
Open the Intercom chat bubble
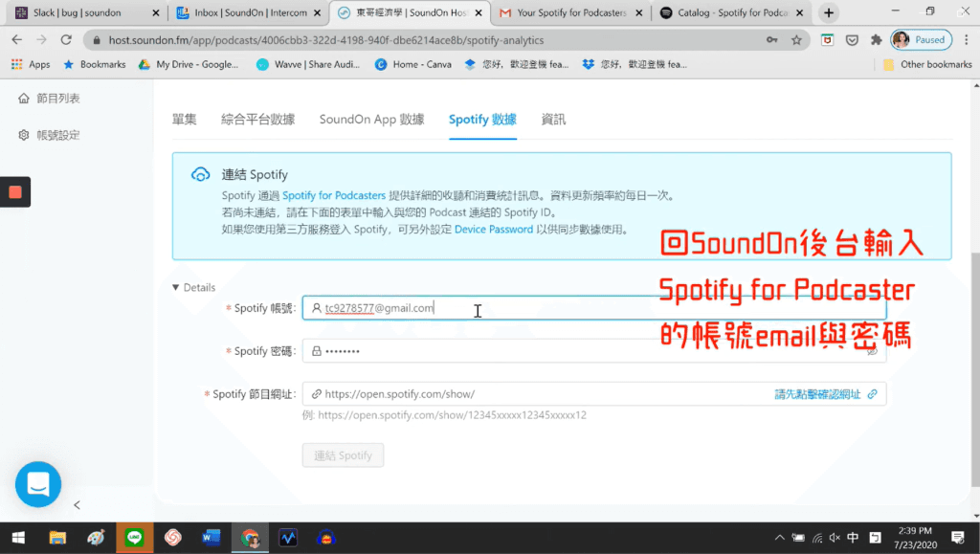(38, 484)
